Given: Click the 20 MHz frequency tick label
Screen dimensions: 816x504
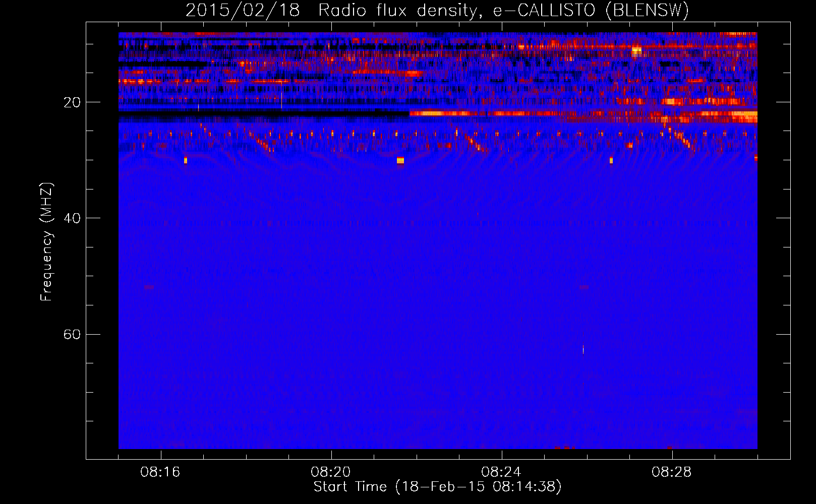Looking at the screenshot, I should 72,102.
